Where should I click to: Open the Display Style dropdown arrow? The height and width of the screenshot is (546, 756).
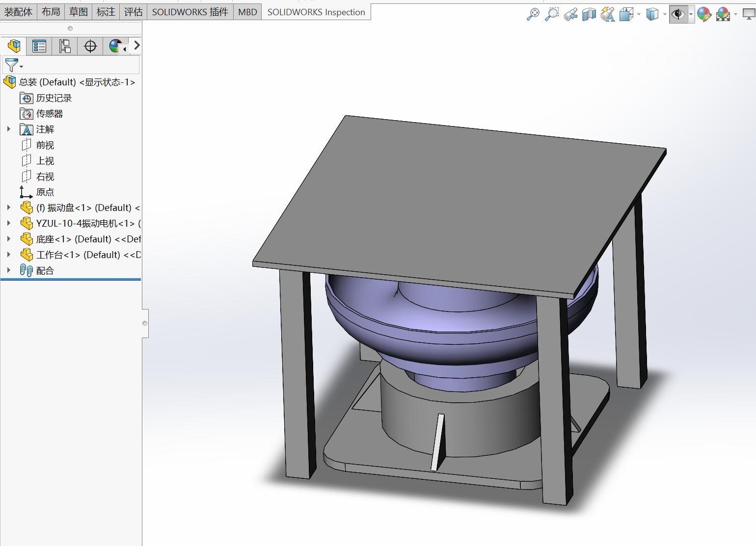click(x=665, y=15)
